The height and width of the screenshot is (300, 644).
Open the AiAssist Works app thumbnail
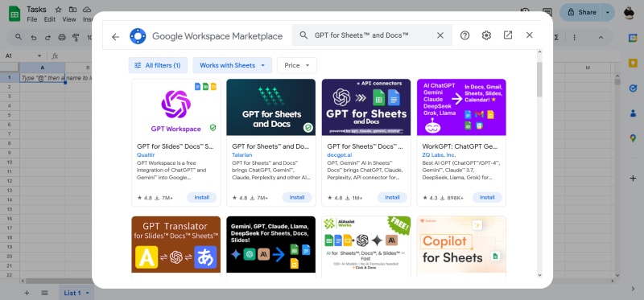[366, 245]
